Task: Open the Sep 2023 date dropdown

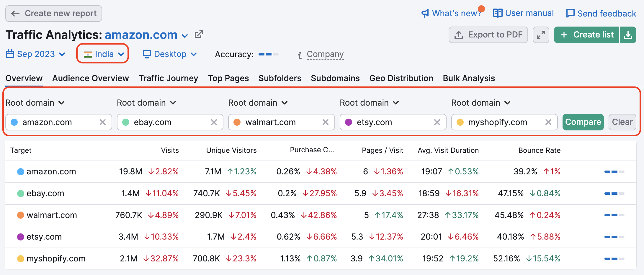Action: 36,54
